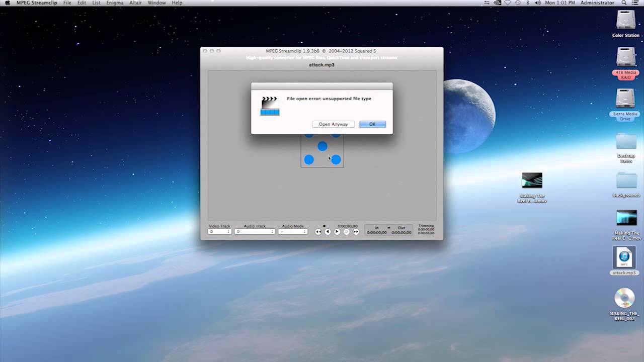Click the fast forward playback button
Viewport: 644px width, 362px height.
356,232
